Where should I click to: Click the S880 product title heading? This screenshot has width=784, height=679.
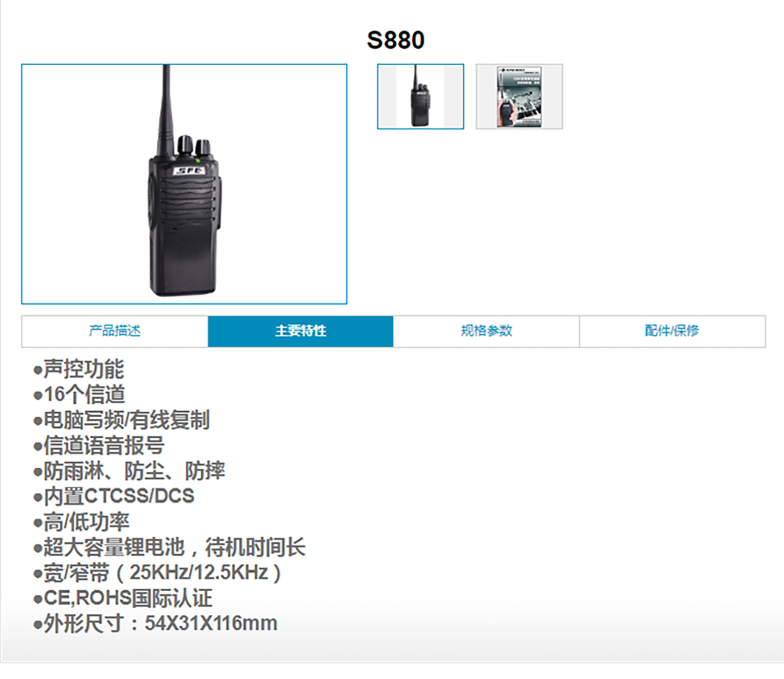(x=395, y=40)
